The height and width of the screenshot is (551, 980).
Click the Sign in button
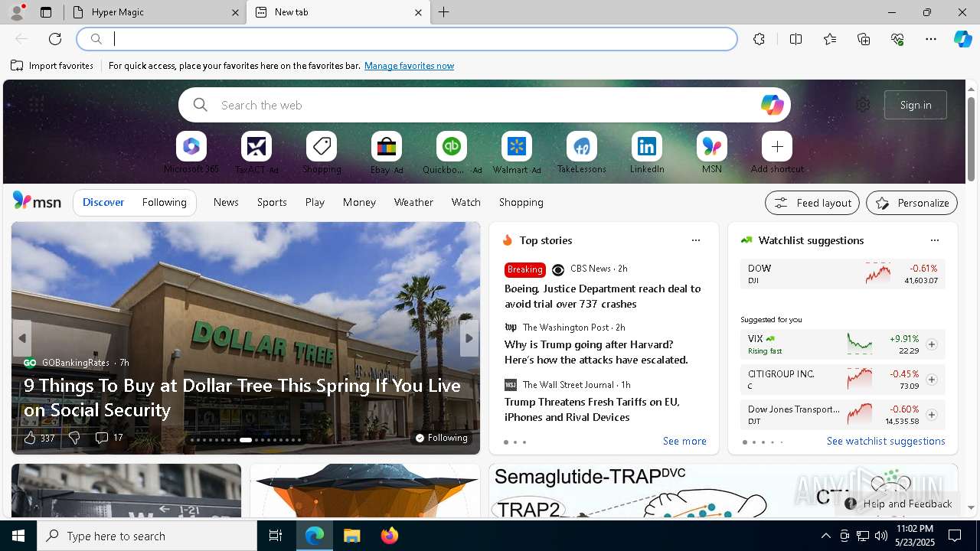coord(916,105)
